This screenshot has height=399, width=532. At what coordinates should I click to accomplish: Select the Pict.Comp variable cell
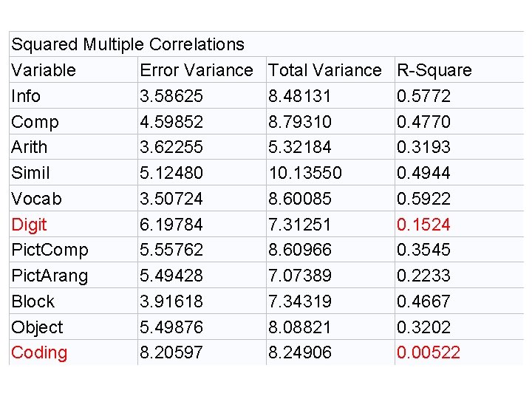50,250
